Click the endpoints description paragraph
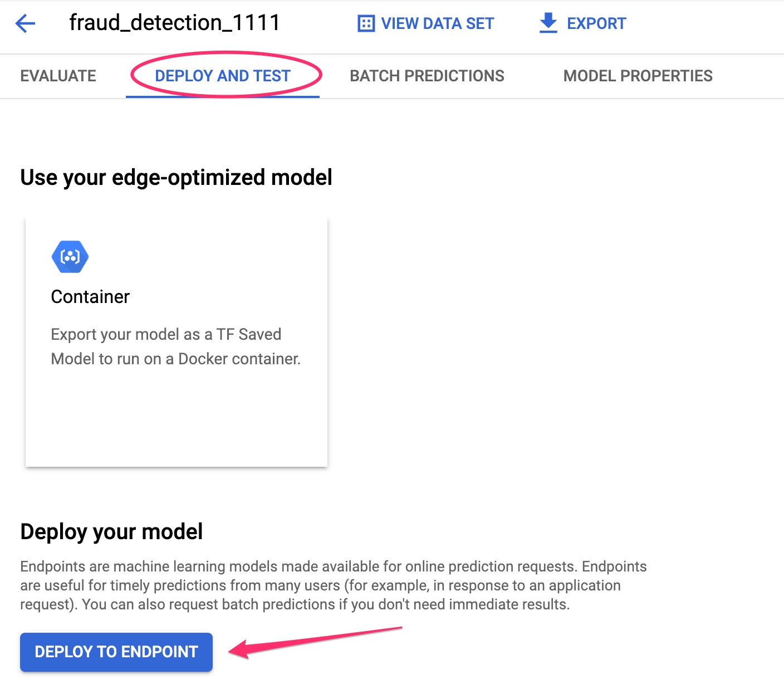 [x=333, y=585]
